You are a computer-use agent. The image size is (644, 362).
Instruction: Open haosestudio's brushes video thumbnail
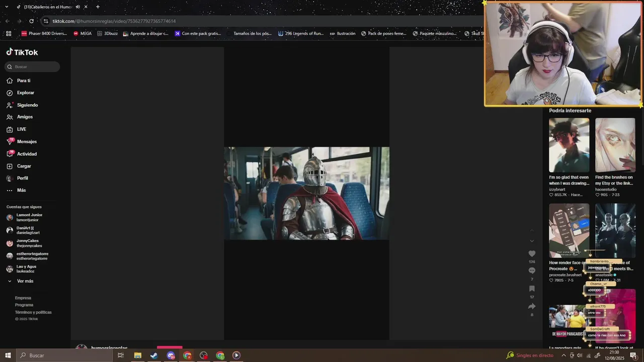(615, 145)
